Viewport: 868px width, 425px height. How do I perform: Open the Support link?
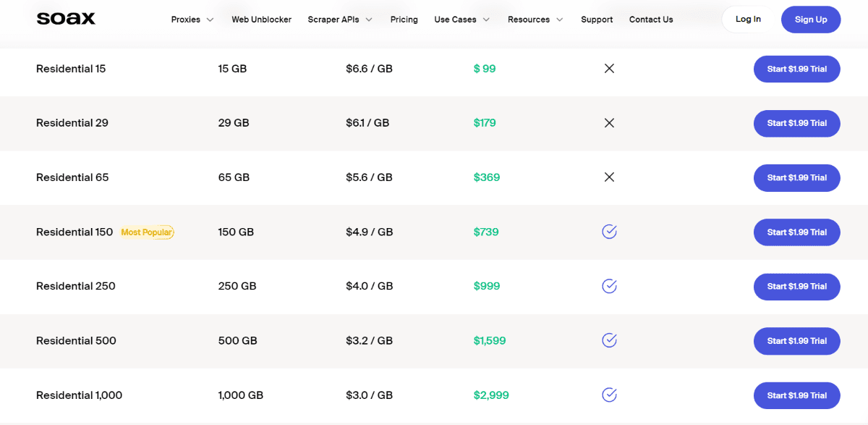pyautogui.click(x=597, y=20)
